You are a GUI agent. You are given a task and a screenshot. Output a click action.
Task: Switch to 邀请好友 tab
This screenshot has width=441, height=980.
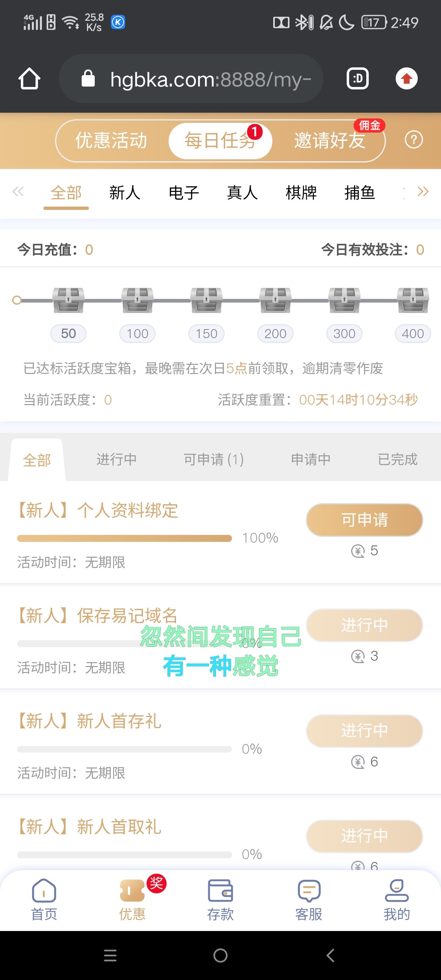330,140
